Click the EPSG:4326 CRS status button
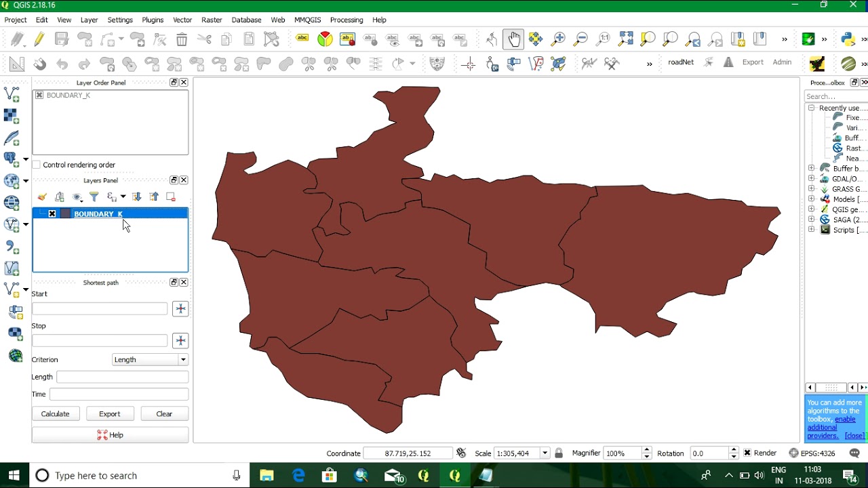 [x=812, y=453]
